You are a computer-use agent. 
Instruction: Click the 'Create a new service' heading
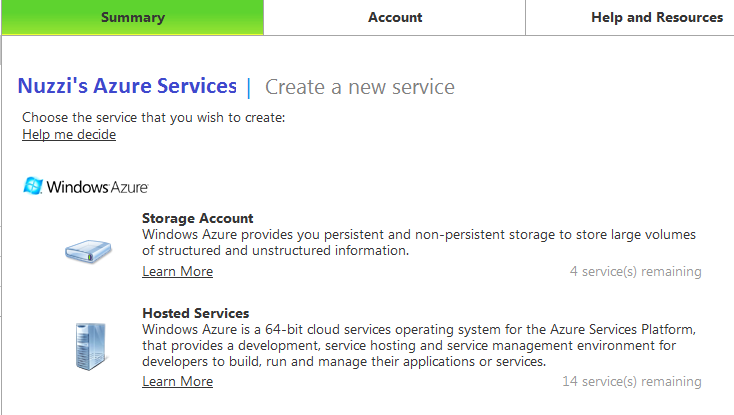360,87
